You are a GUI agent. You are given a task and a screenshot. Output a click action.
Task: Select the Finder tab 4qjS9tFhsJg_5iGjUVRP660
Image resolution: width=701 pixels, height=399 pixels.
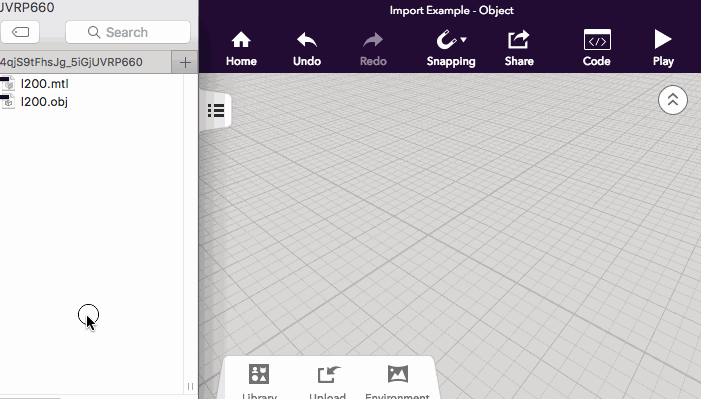point(85,62)
